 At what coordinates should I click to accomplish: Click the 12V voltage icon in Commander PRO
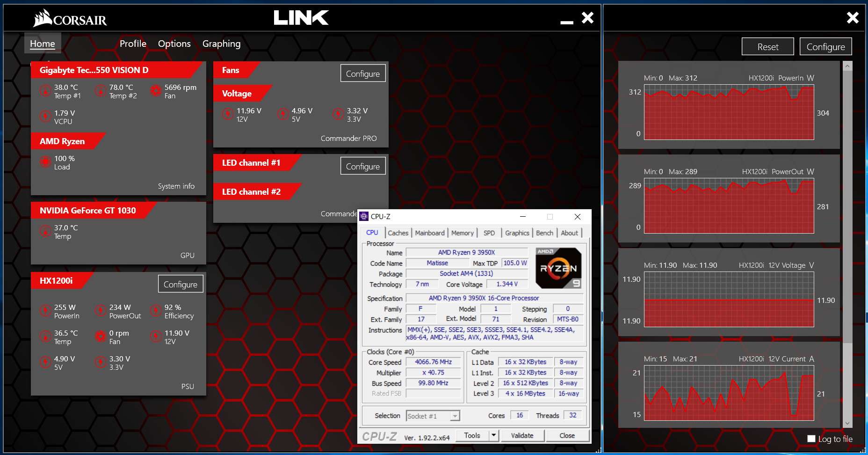click(227, 114)
